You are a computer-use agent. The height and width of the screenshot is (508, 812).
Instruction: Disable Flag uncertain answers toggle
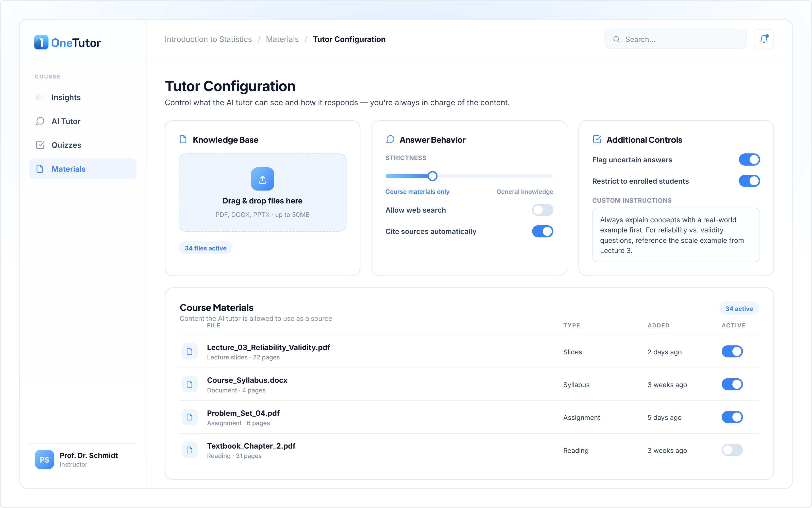click(749, 160)
